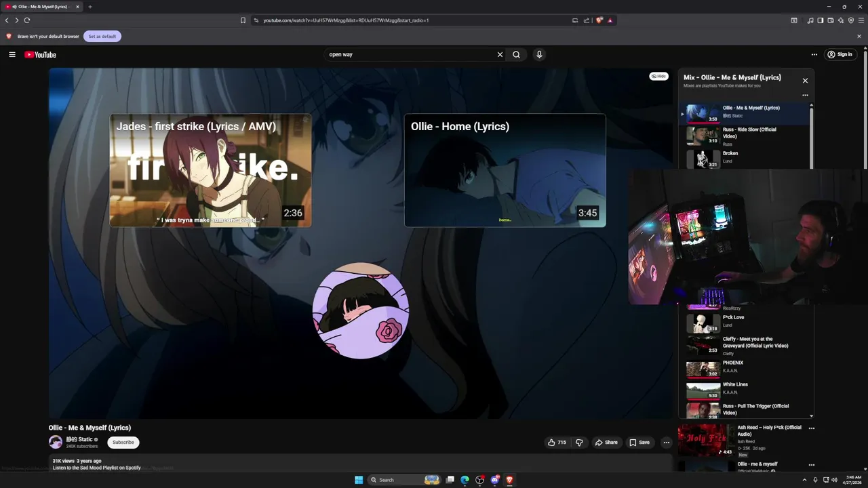Play F*ck Love by Lund from mix
This screenshot has height=488, width=868.
pos(745,323)
